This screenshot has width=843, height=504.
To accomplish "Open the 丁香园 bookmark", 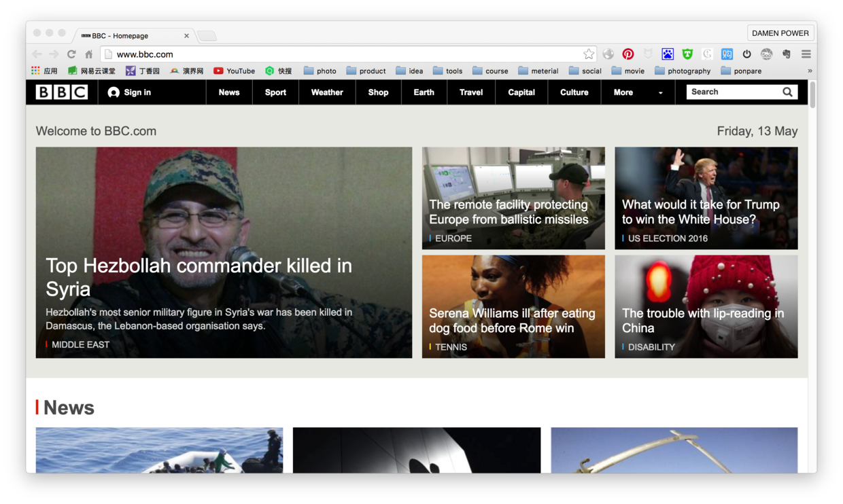I will (x=143, y=71).
